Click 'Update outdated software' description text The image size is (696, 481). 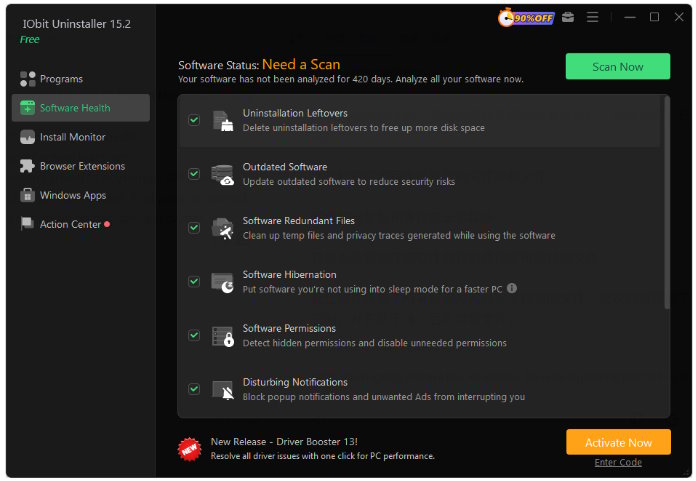(348, 181)
